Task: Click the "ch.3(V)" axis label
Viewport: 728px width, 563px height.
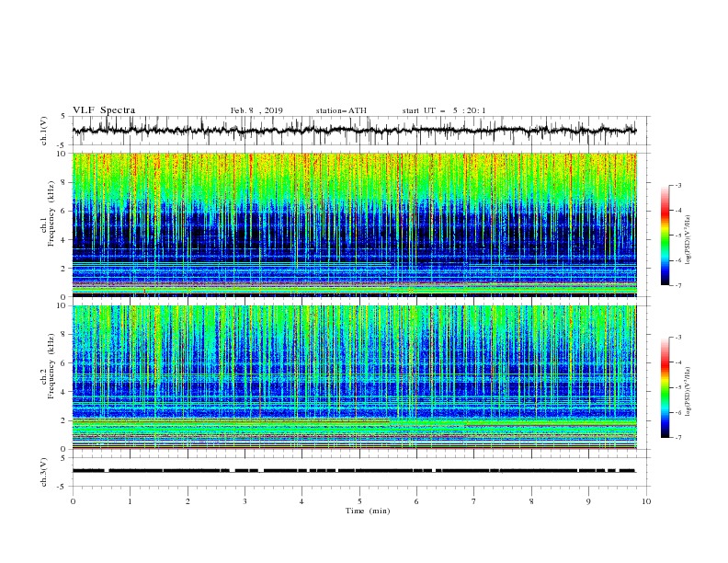Action: [x=44, y=472]
